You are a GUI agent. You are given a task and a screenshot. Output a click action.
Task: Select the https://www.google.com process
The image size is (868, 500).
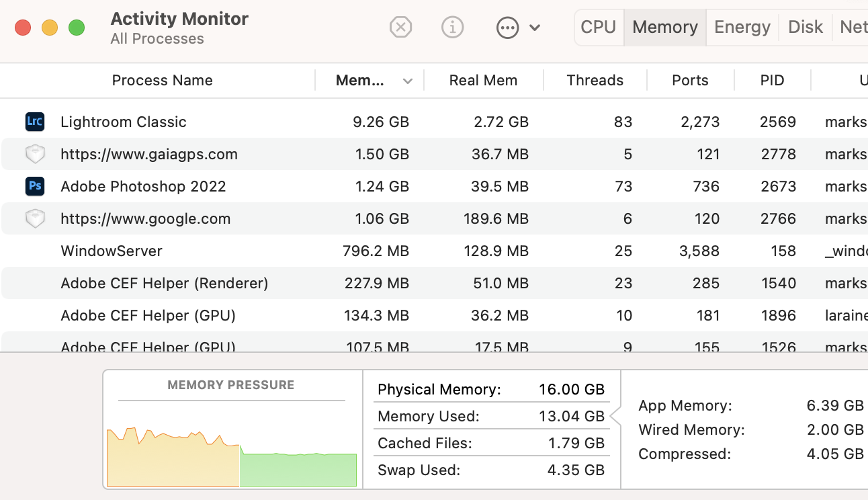click(146, 218)
